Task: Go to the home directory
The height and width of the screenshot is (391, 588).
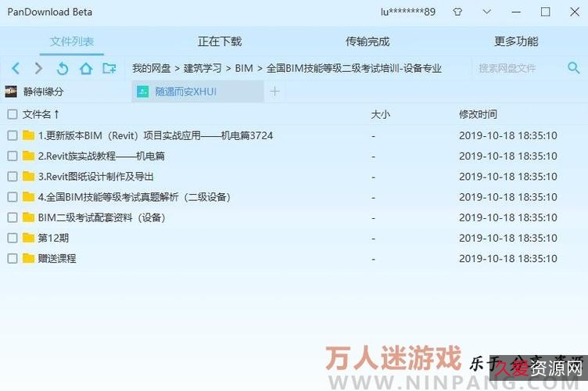Action: [86, 68]
